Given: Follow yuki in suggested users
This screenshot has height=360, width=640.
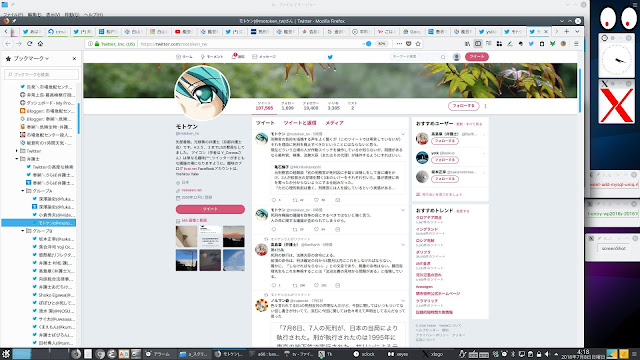Looking at the screenshot, I should click(445, 160).
